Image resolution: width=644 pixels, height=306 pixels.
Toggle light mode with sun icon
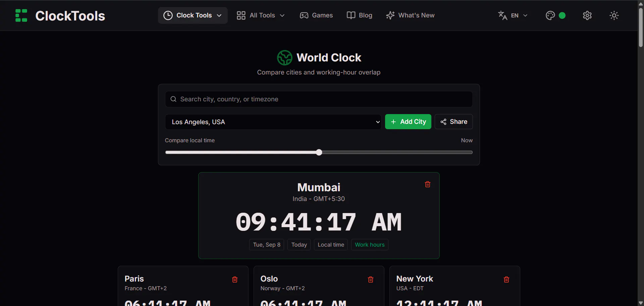coord(614,15)
